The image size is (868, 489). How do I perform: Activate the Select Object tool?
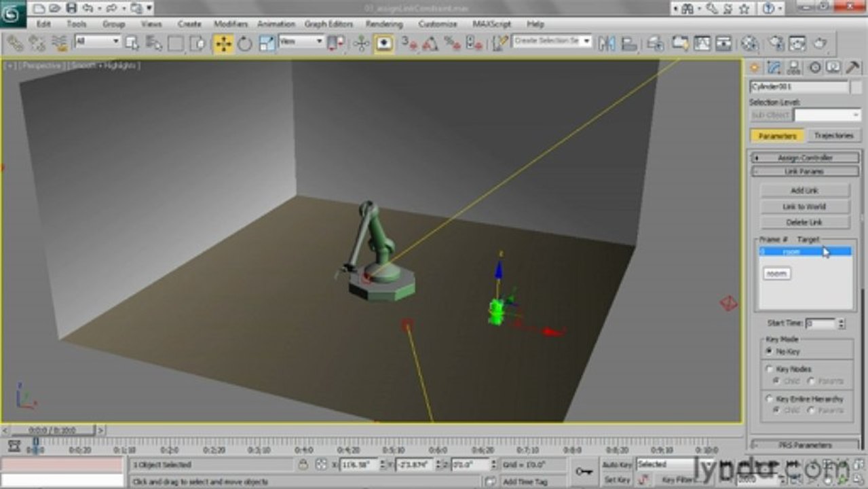coord(132,43)
